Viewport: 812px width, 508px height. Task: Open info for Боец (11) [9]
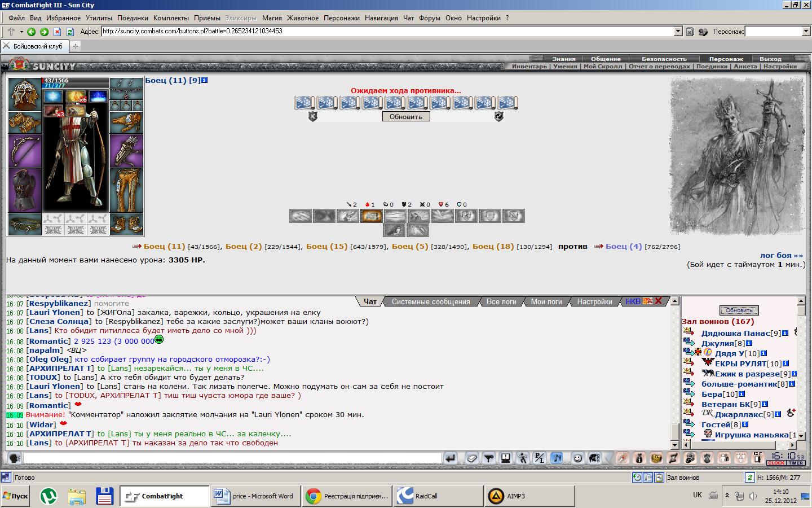pos(205,80)
